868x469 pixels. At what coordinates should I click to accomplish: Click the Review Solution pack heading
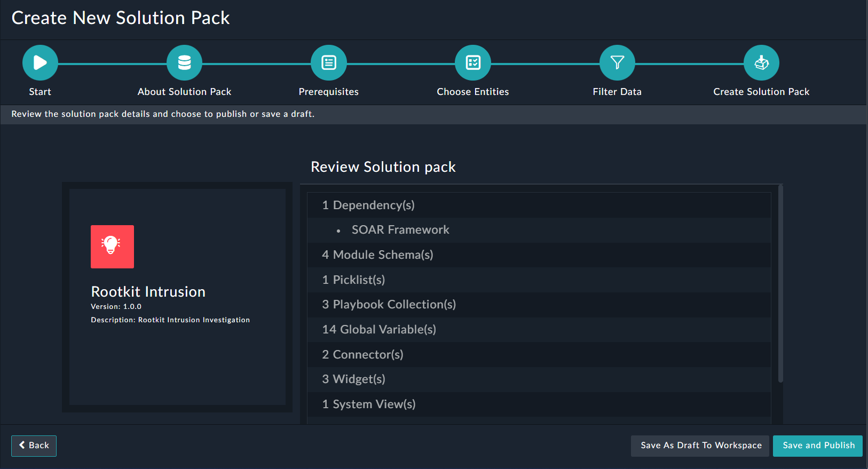coord(383,167)
